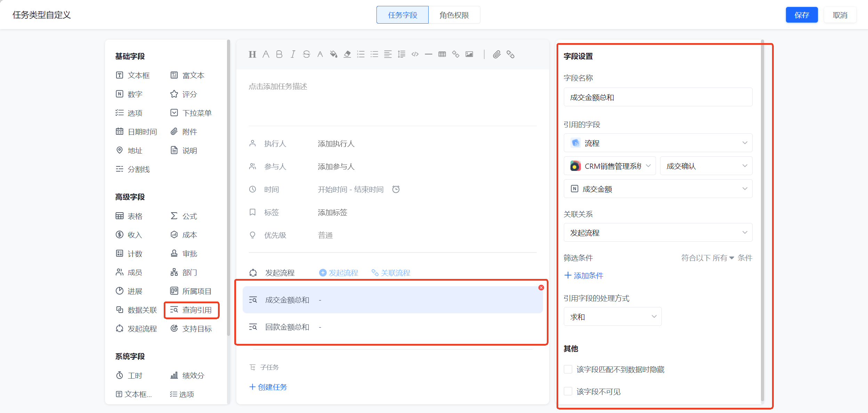
Task: Insert an ordered list
Action: (361, 54)
